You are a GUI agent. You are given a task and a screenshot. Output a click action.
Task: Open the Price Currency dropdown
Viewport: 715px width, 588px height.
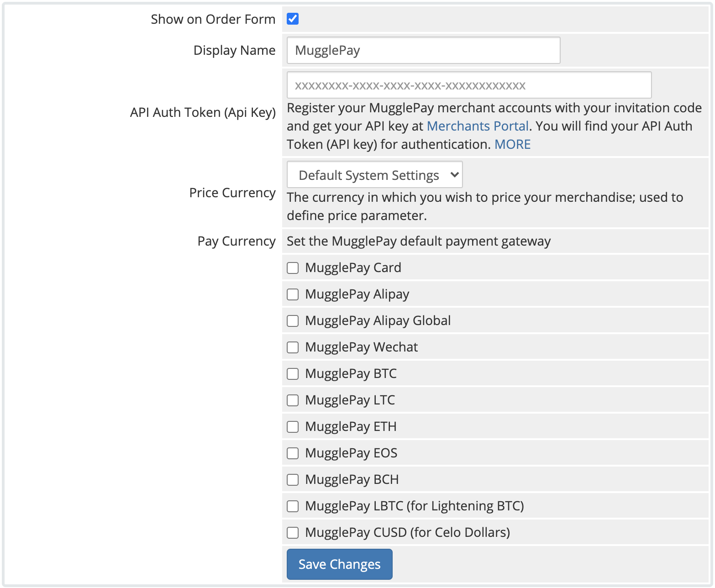(374, 175)
